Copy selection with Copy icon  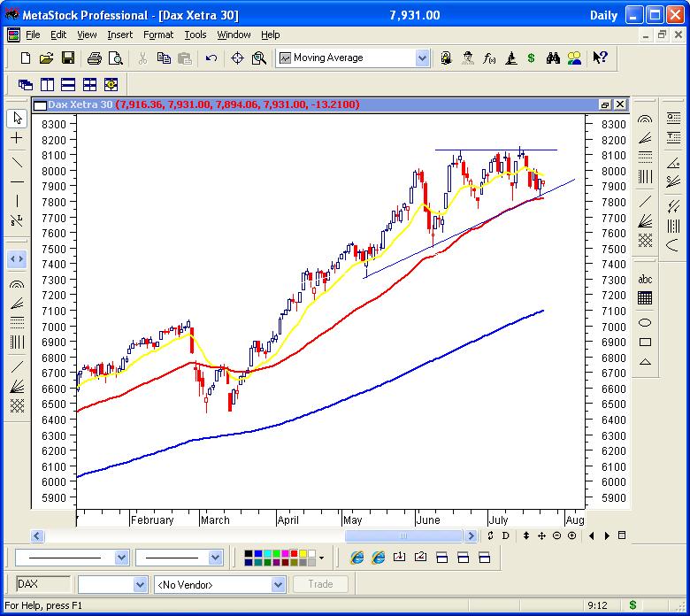(165, 58)
